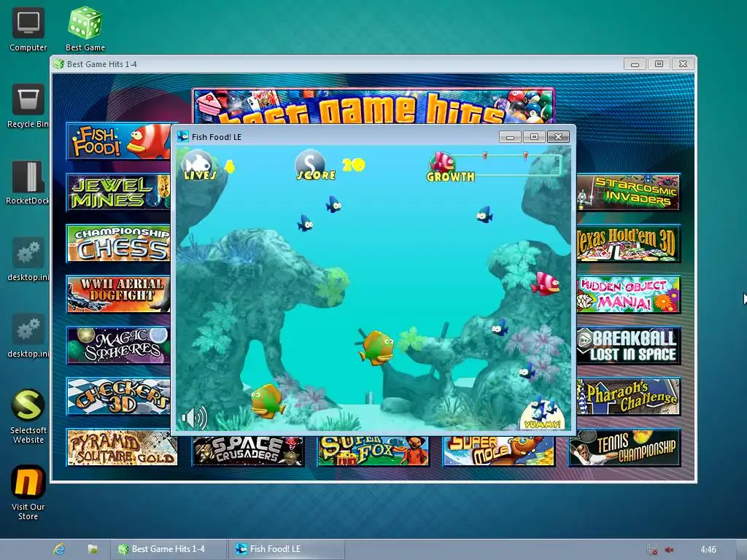Close the Fish Food! LE window
The height and width of the screenshot is (560, 747).
558,137
